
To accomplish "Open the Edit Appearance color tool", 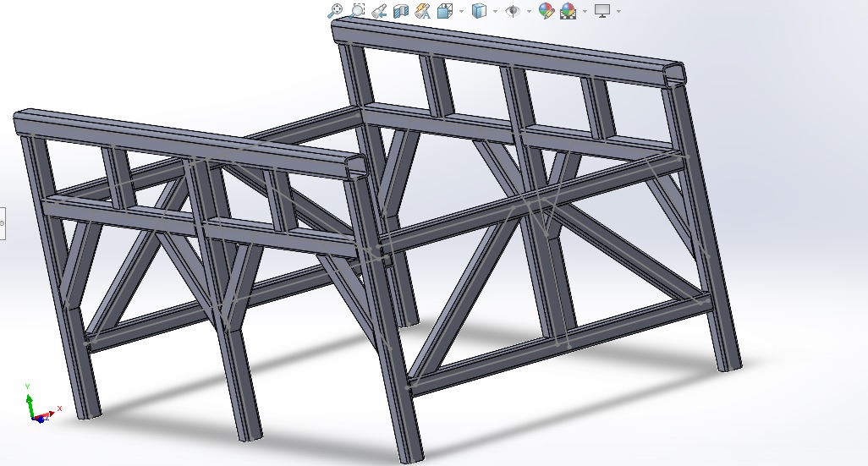I will [x=546, y=11].
